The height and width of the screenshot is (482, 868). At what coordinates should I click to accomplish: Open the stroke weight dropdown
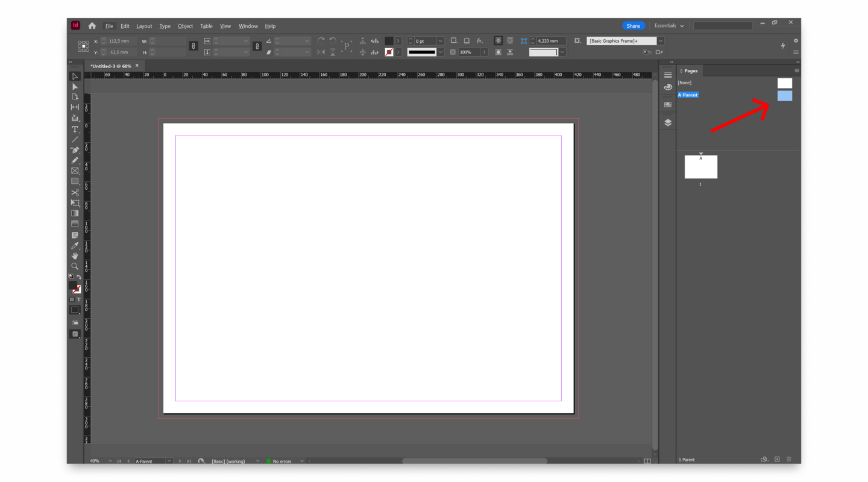(x=440, y=41)
